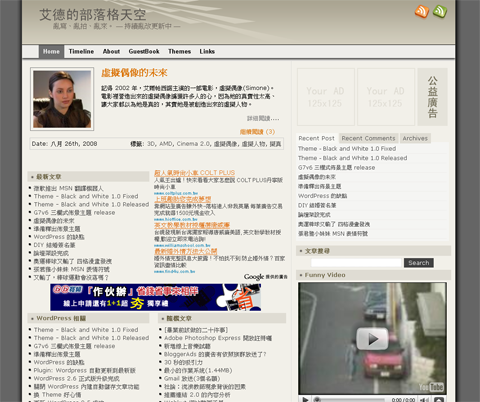This screenshot has height=402, width=480.
Task: Open the Timeline page
Action: click(81, 51)
